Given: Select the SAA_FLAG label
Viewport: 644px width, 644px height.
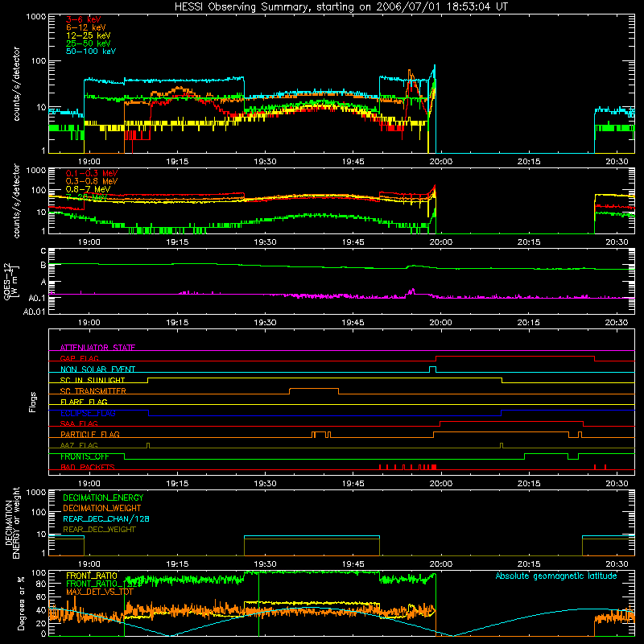Looking at the screenshot, I should pos(79,423).
